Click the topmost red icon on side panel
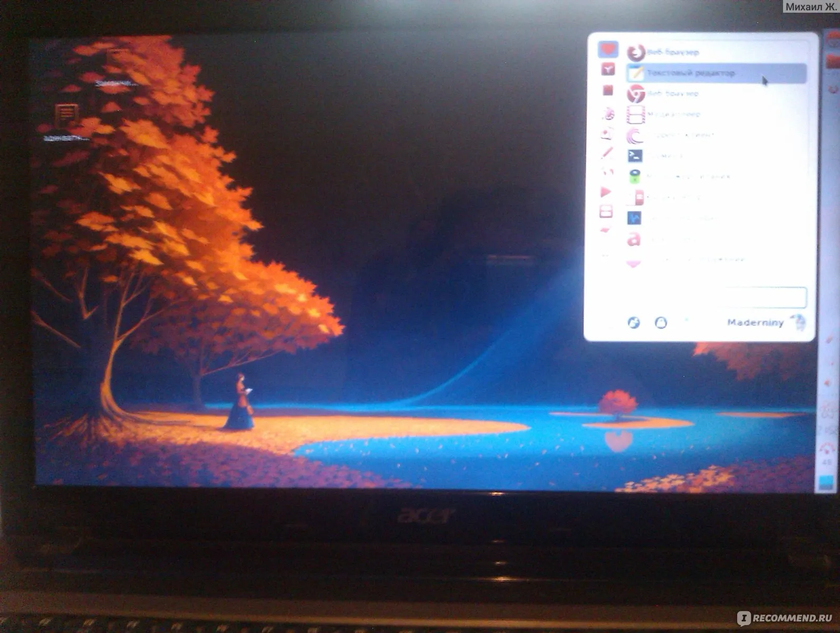This screenshot has width=840, height=633. coord(833,40)
